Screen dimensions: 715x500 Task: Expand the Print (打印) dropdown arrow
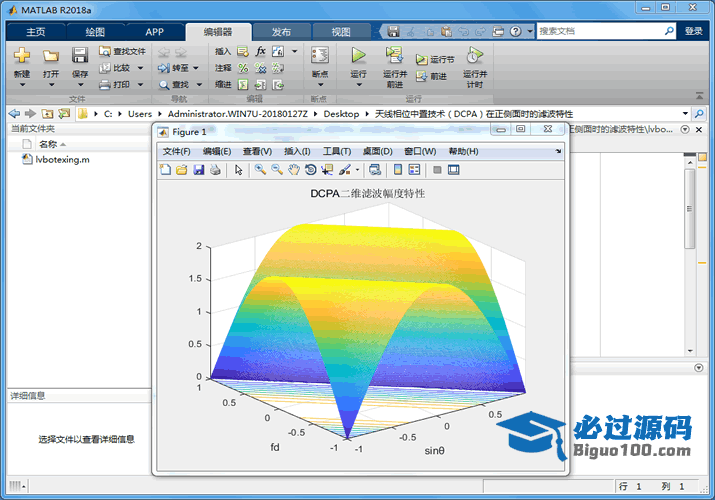click(140, 84)
